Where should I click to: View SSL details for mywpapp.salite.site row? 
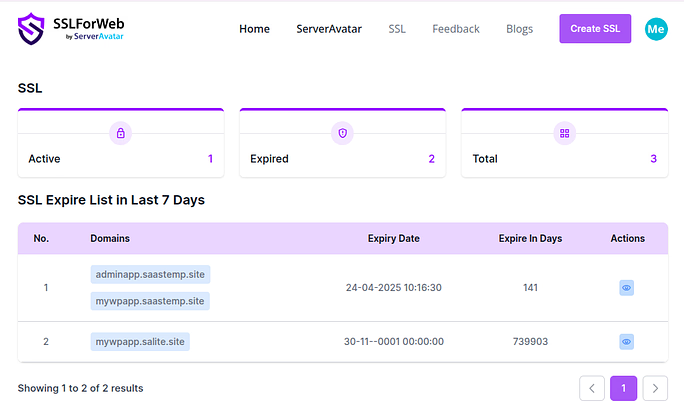click(x=626, y=342)
